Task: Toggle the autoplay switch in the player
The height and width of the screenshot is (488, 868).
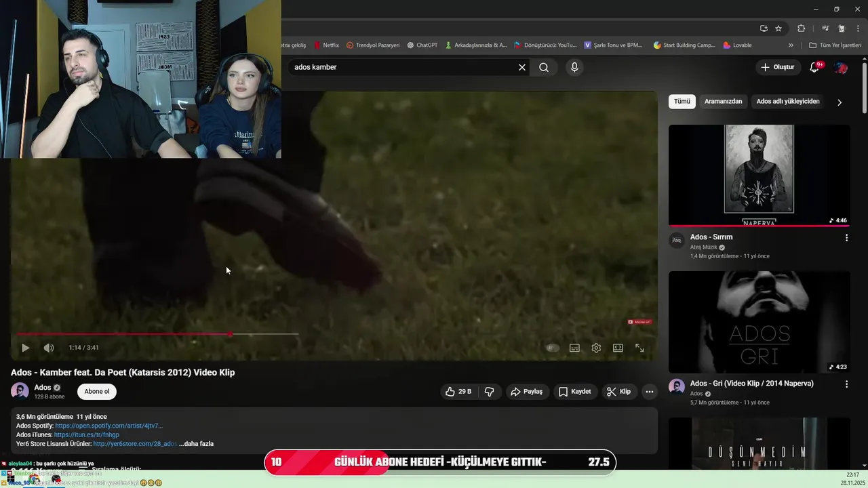Action: (553, 348)
